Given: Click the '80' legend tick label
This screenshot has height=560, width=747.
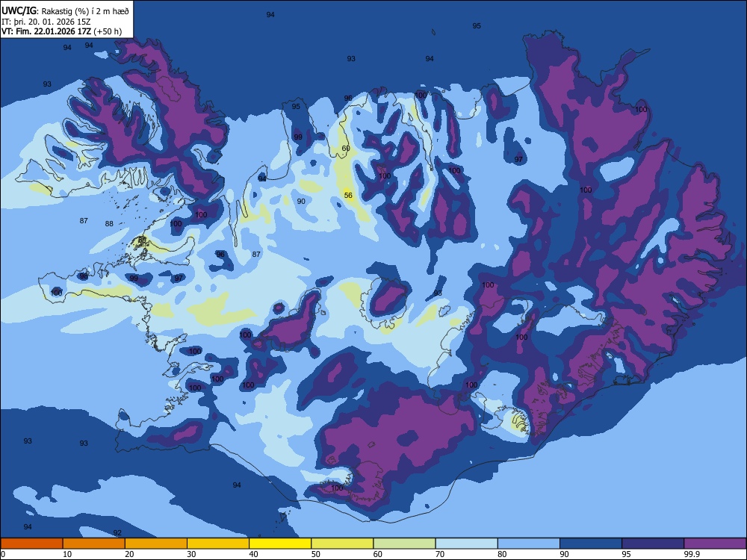Looking at the screenshot, I should tap(502, 554).
